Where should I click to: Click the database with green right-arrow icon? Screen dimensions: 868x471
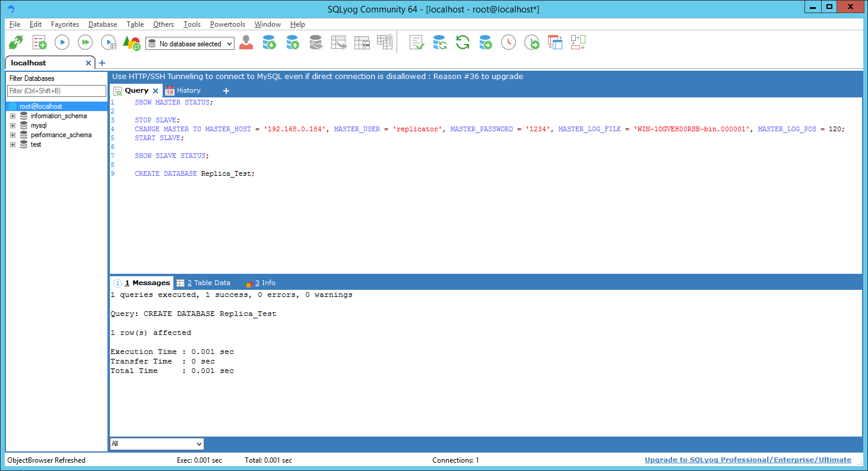[486, 43]
